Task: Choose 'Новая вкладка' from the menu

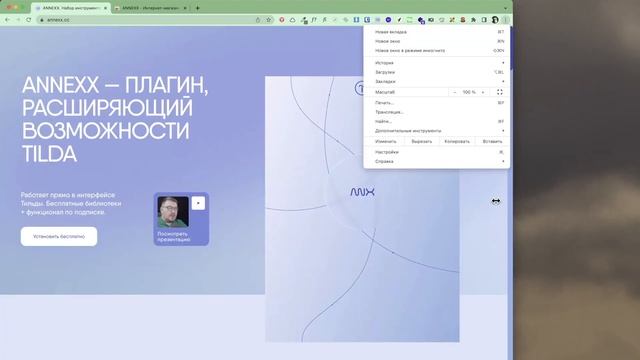Action: coord(437,32)
